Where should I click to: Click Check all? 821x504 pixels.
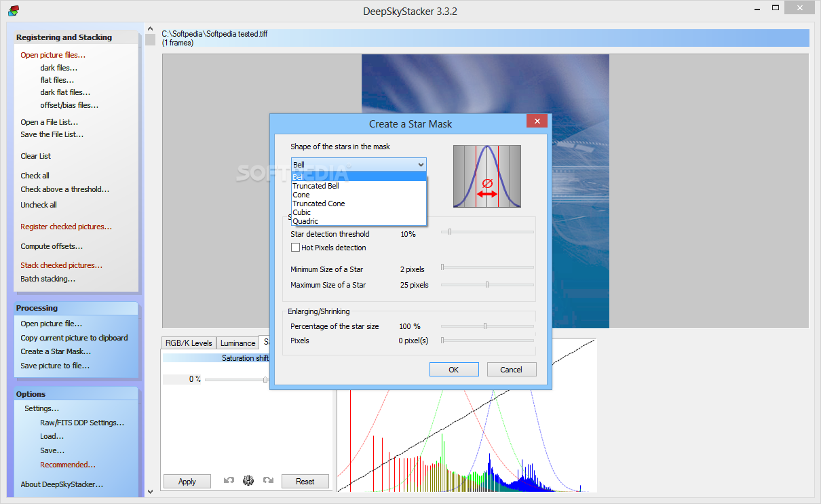[35, 176]
